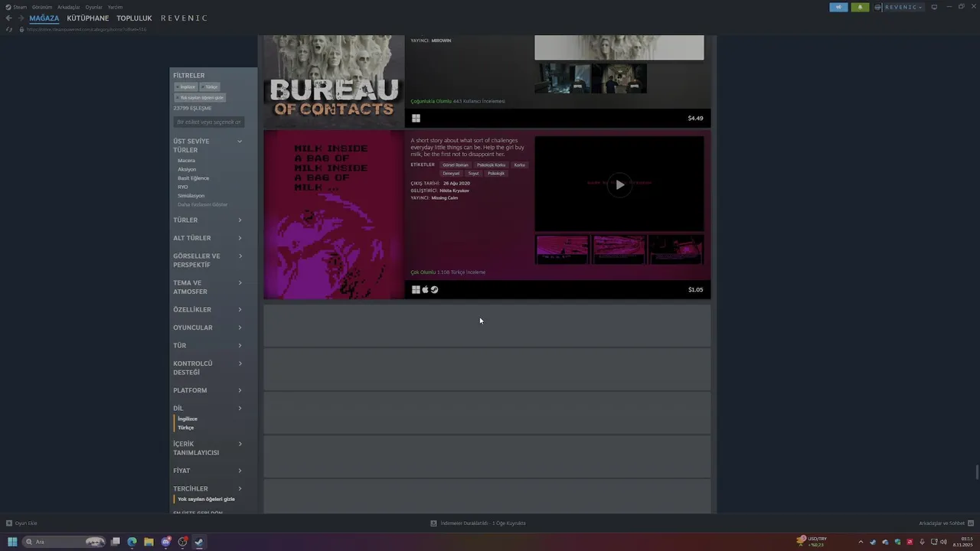This screenshot has height=551, width=980.
Task: Click Oyun Ekle at the bottom left
Action: coord(21,523)
